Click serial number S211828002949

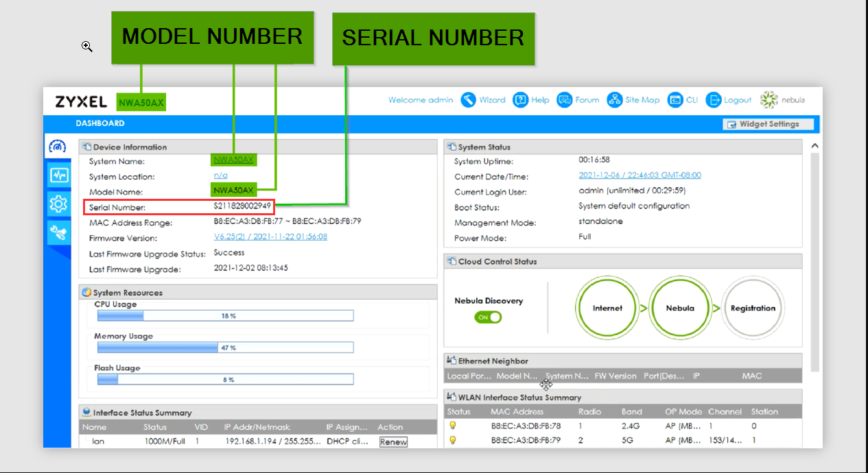[242, 206]
